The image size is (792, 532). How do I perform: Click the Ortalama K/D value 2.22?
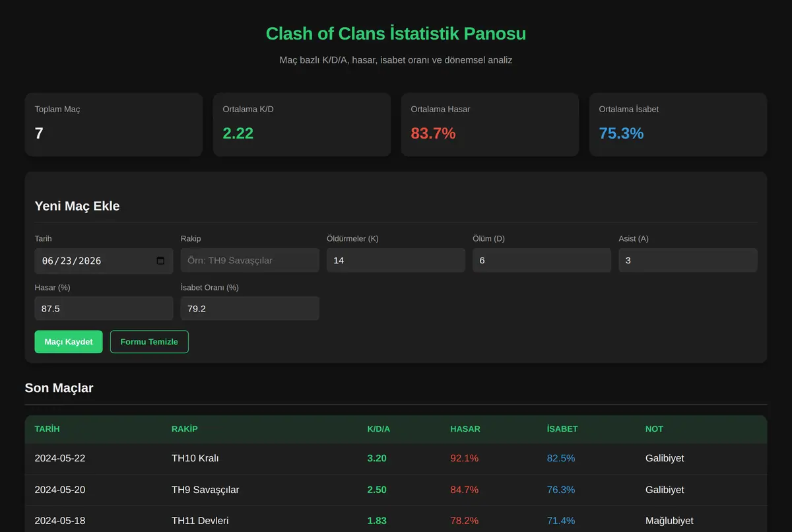coord(238,133)
